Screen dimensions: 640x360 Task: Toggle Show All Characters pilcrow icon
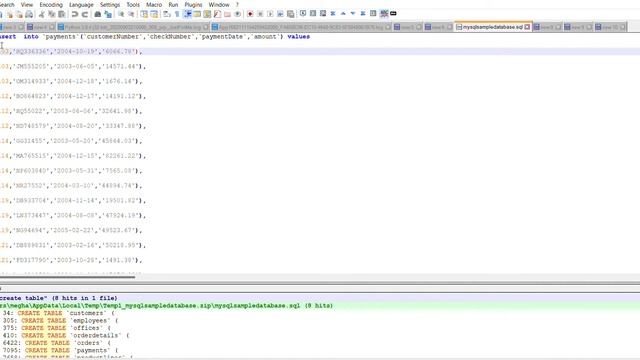[177, 14]
